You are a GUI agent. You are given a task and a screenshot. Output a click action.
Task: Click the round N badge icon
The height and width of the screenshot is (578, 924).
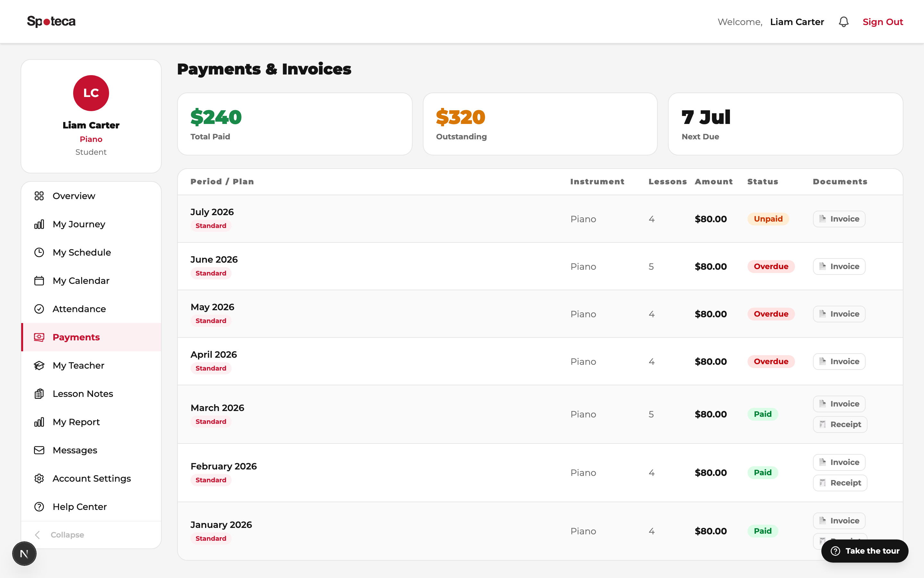point(24,554)
